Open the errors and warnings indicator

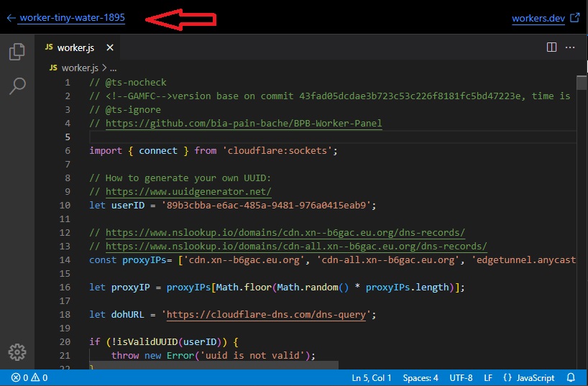[29, 377]
